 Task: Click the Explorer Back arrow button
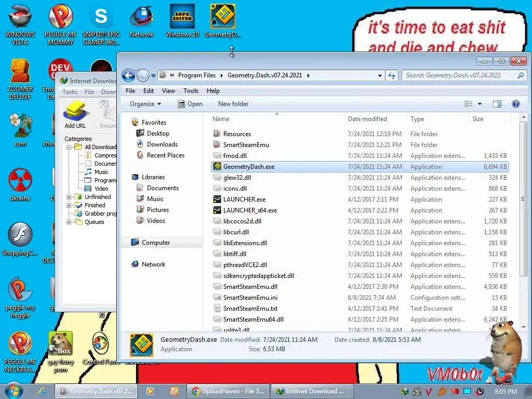tap(129, 75)
